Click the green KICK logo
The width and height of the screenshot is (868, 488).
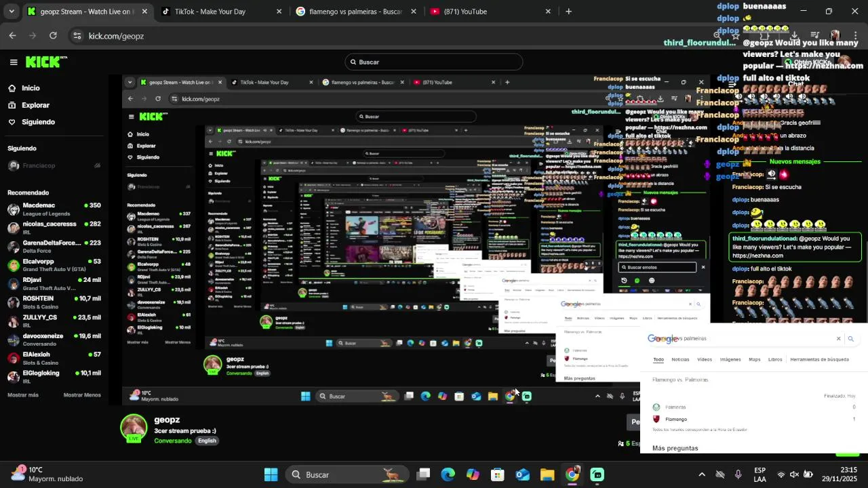coord(46,62)
